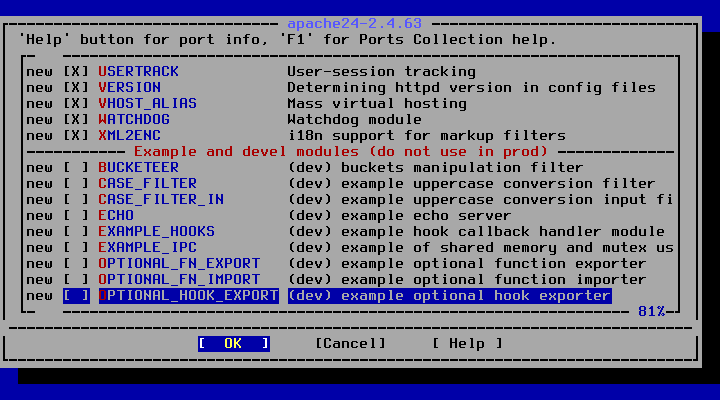
Task: Select the VERSION option name
Action: 129,88
